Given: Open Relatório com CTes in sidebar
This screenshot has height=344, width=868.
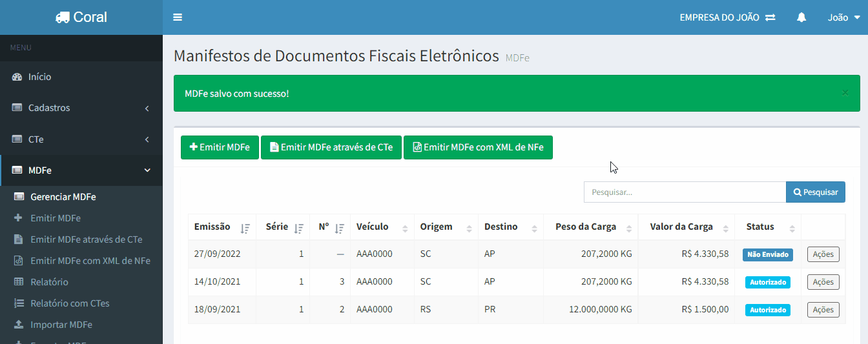Looking at the screenshot, I should pyautogui.click(x=70, y=303).
